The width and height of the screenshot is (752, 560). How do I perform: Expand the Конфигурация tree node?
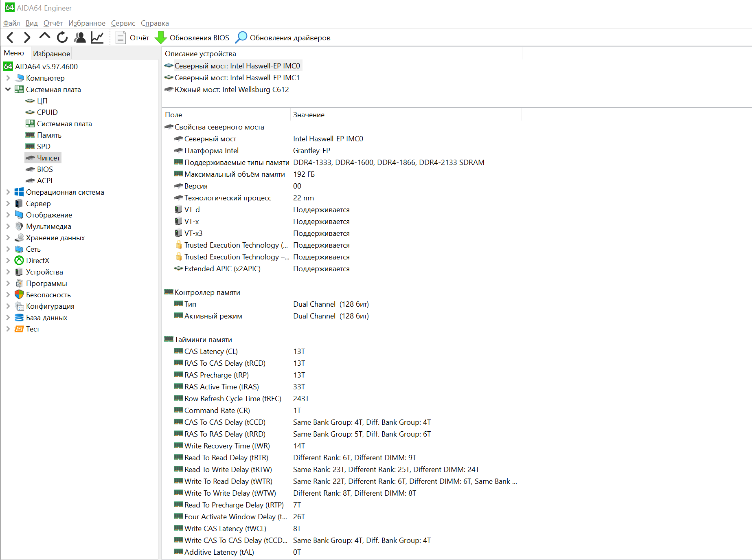point(8,306)
